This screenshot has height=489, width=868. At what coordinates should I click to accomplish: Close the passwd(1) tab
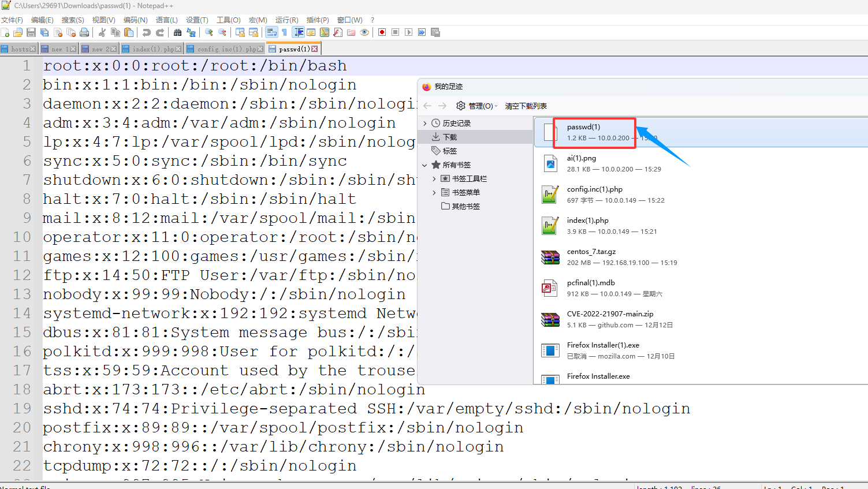tap(315, 49)
